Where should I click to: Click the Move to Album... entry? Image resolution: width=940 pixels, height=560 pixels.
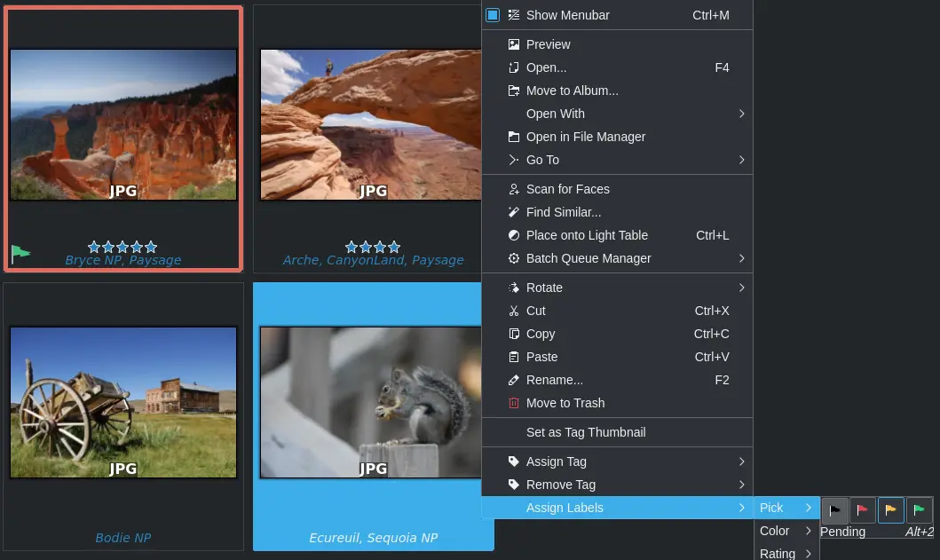click(572, 91)
